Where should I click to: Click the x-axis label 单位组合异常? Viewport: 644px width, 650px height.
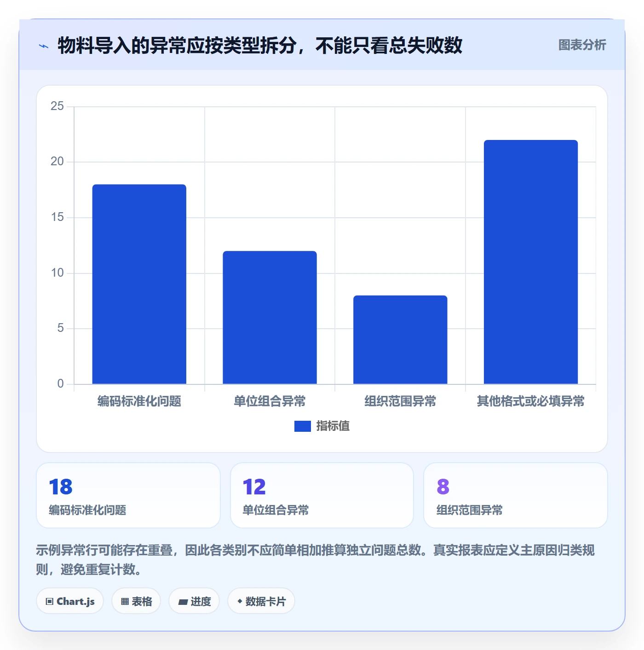270,401
